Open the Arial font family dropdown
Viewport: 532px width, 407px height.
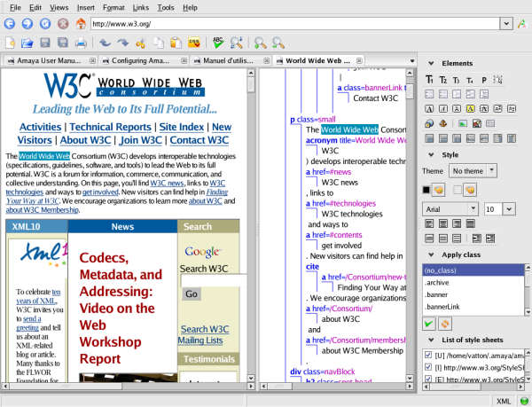coord(450,208)
